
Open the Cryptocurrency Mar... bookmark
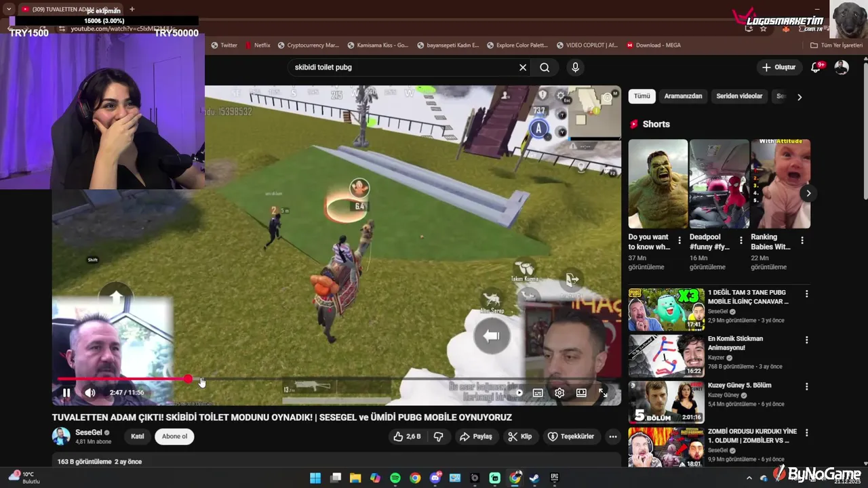coord(309,45)
